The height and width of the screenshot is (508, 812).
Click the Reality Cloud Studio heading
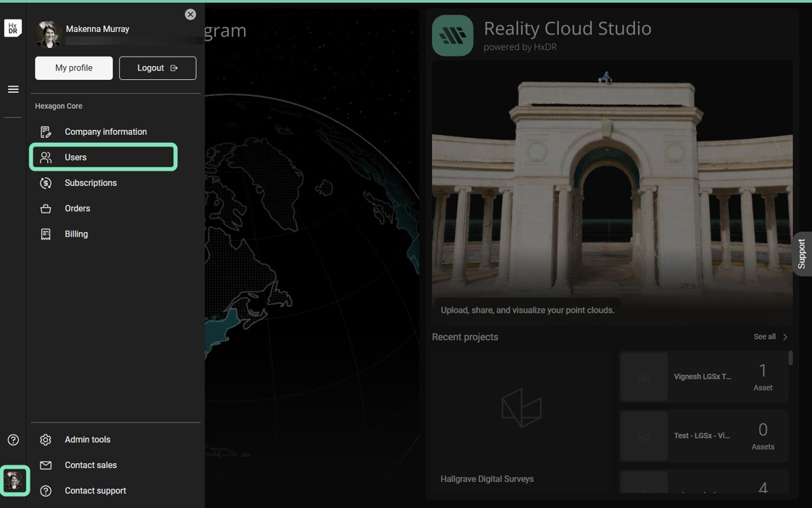coord(568,28)
